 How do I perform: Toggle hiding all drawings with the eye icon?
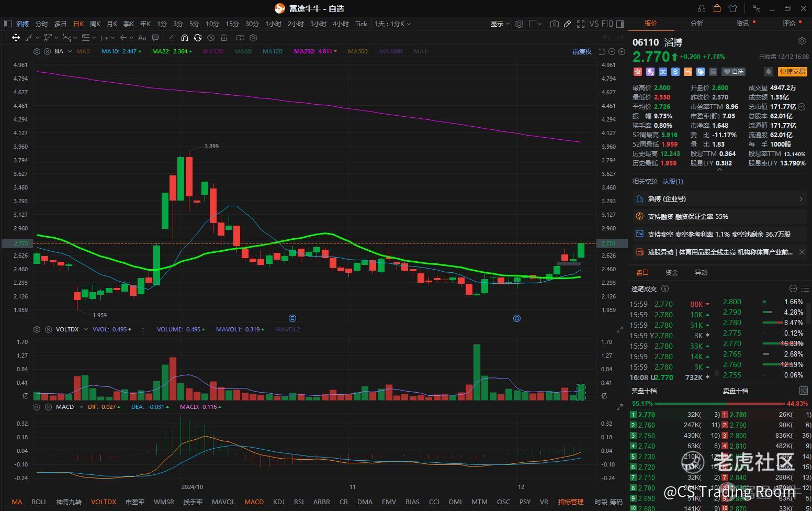[x=210, y=38]
